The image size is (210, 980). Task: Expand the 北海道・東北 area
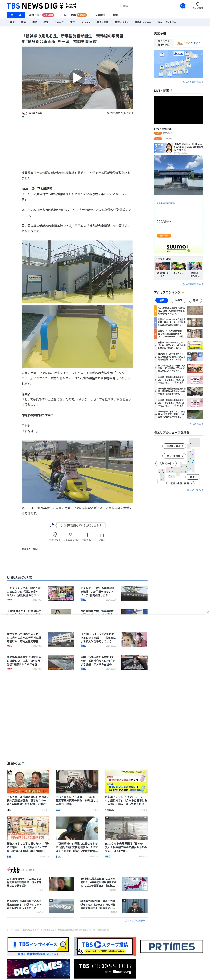click(x=175, y=446)
